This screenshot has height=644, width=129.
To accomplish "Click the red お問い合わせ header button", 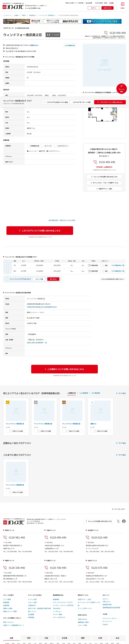I will pyautogui.click(x=107, y=8).
